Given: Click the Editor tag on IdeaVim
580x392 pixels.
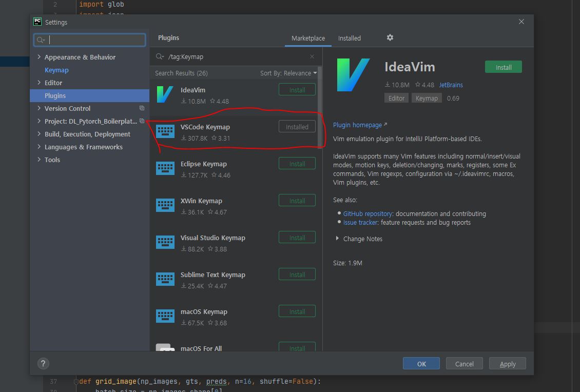Looking at the screenshot, I should (396, 98).
